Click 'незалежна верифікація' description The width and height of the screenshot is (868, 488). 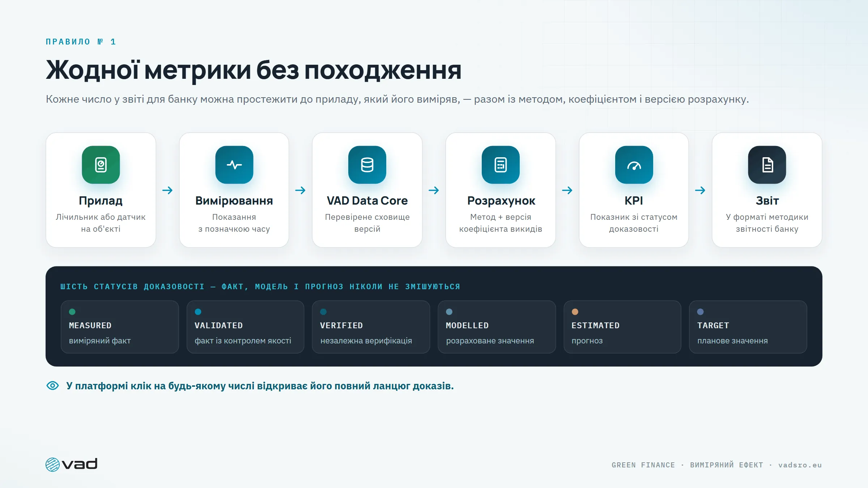366,341
